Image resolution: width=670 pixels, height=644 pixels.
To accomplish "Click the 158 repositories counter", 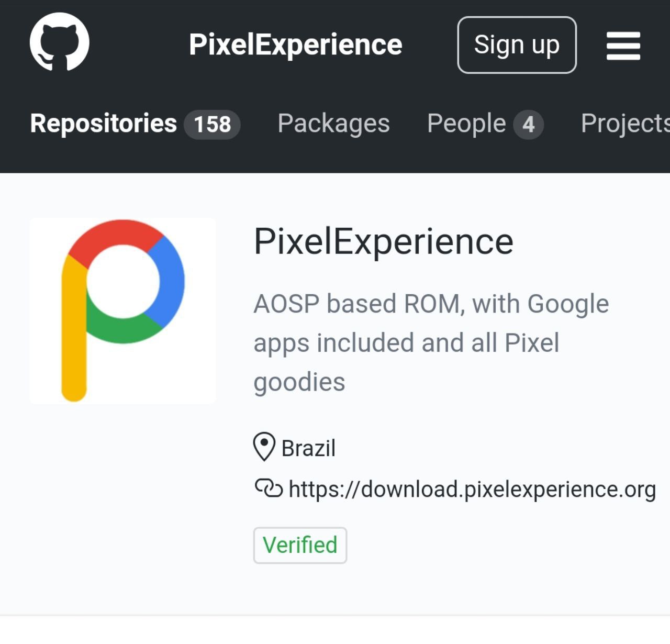I will pyautogui.click(x=212, y=125).
